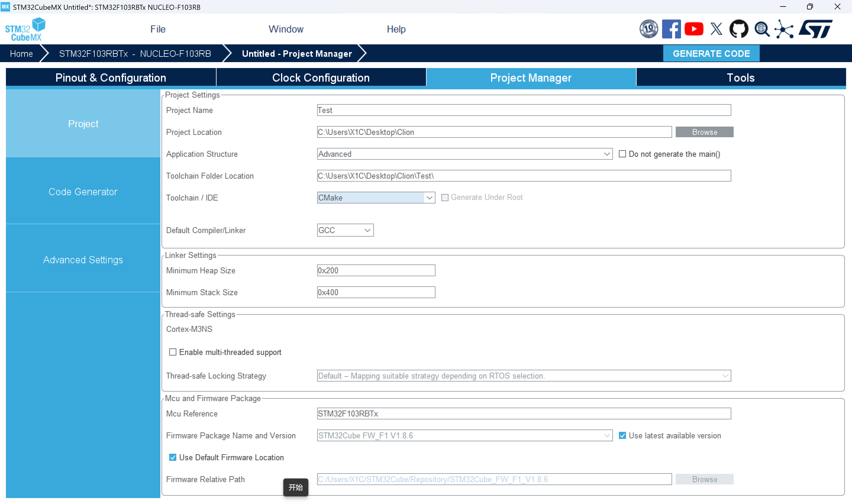The height and width of the screenshot is (504, 852).
Task: Click the Minimum Stack Size field
Action: [x=376, y=293]
